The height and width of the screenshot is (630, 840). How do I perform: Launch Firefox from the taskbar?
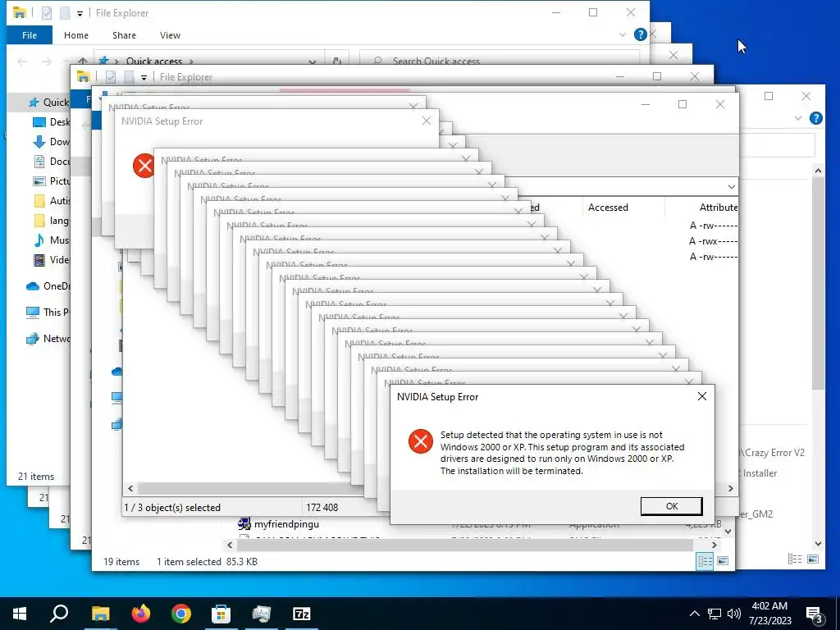pos(141,614)
